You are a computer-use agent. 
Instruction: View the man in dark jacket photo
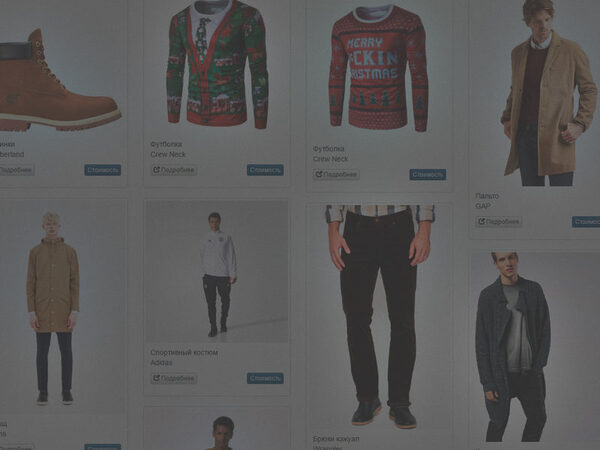click(536, 347)
